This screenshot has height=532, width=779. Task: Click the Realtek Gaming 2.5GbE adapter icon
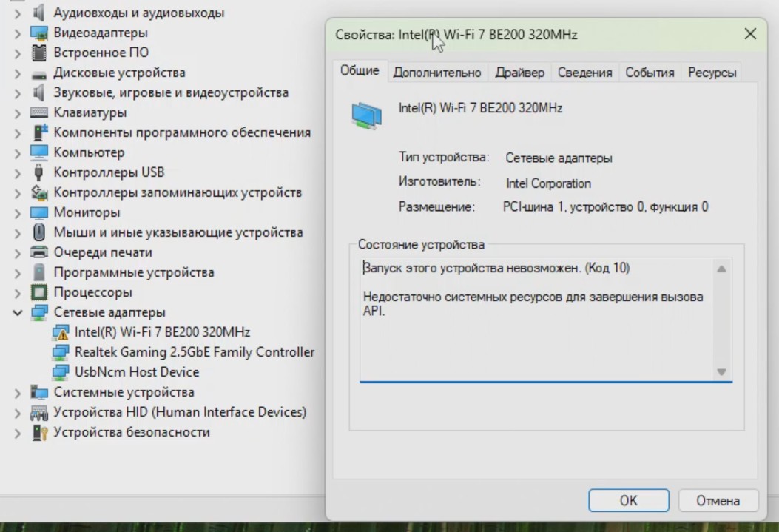(x=61, y=352)
